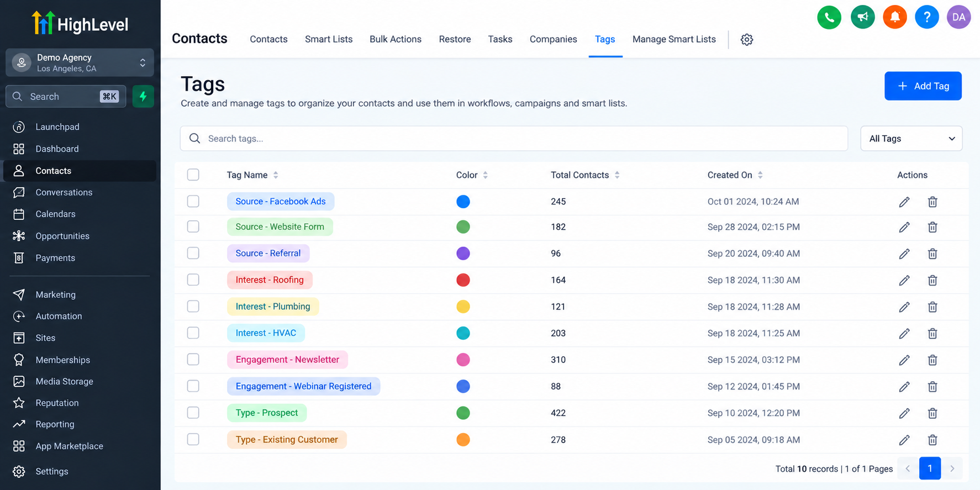Click the Add Tag button

click(x=923, y=86)
